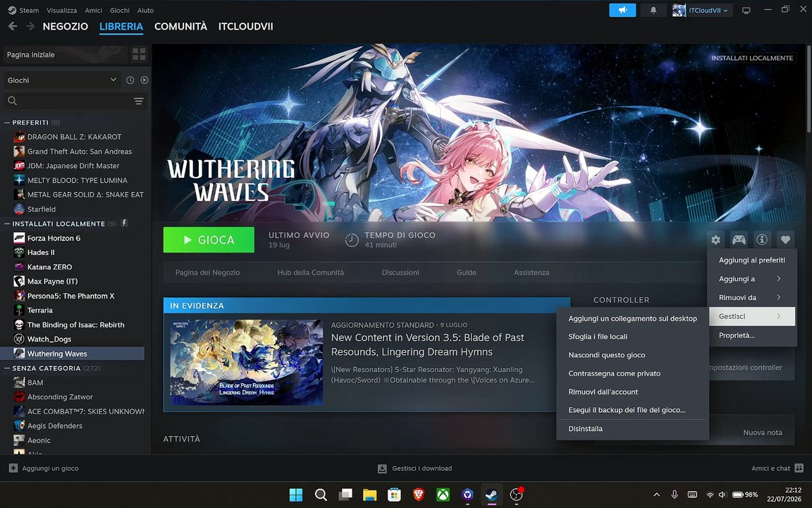Show recent activity clock icon in sidebar
Viewport: 812px width, 508px height.
point(130,80)
